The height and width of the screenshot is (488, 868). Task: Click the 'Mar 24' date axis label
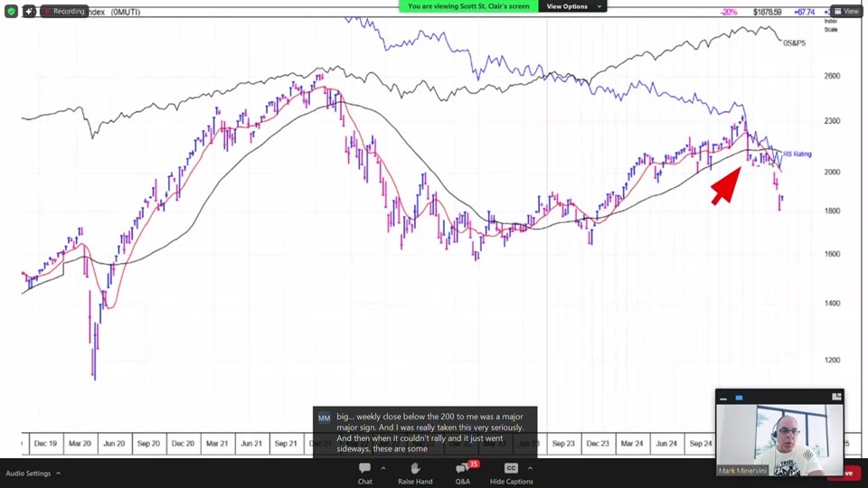coord(632,444)
